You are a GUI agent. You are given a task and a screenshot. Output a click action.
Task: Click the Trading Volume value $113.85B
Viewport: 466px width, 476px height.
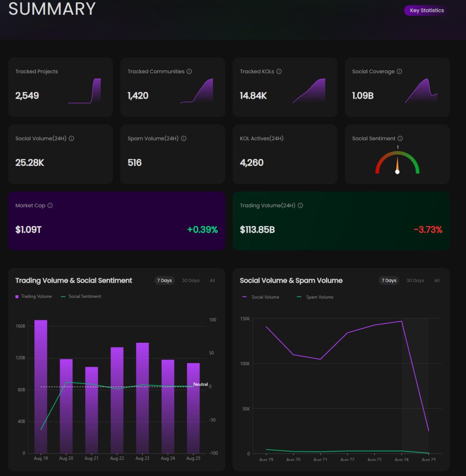point(257,230)
